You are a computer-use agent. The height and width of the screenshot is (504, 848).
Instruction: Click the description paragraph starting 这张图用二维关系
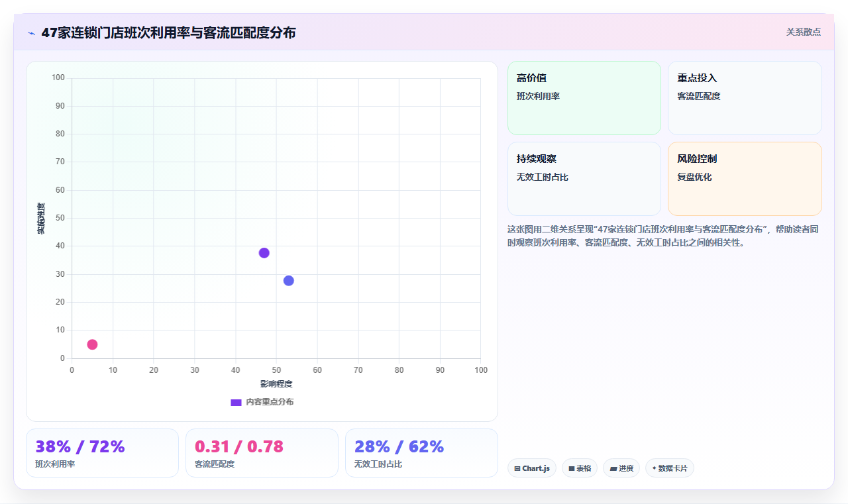664,236
